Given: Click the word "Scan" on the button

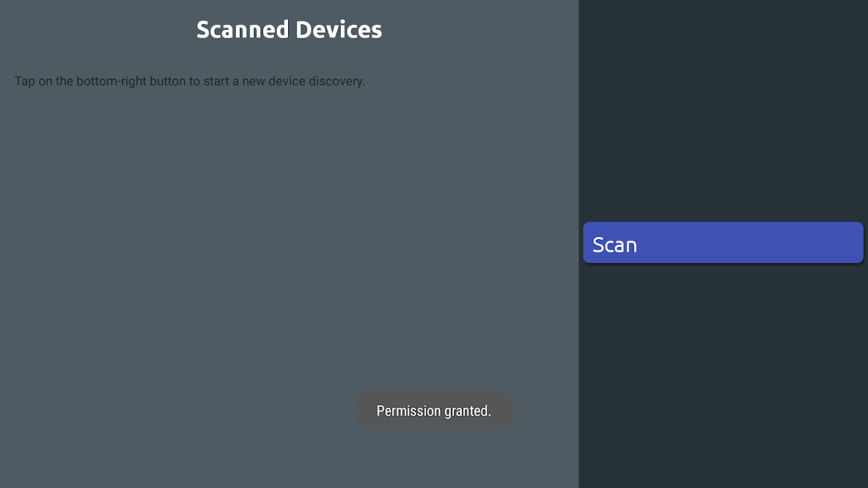Looking at the screenshot, I should [x=615, y=245].
